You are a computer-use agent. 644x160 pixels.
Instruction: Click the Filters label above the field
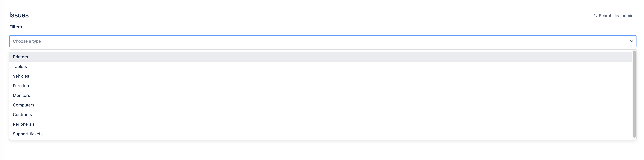(15, 27)
